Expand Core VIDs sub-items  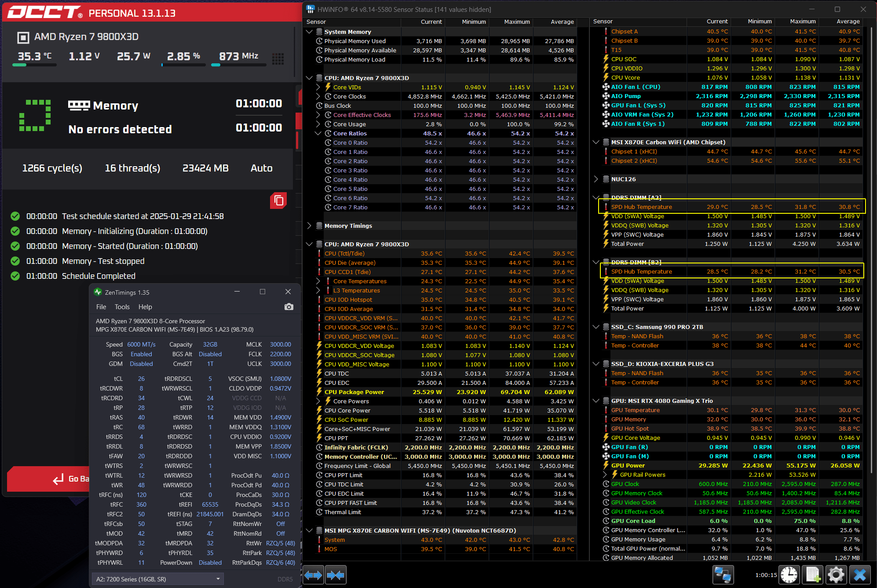pyautogui.click(x=318, y=87)
